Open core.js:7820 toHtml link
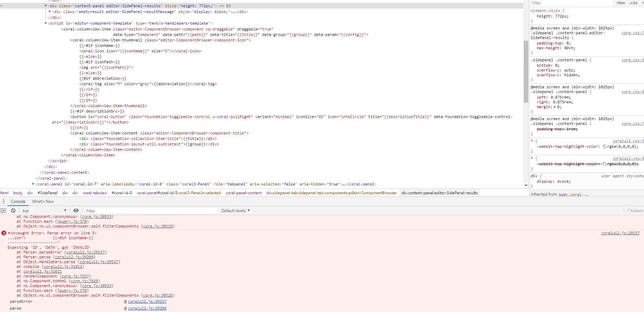The image size is (644, 312). pos(85,281)
